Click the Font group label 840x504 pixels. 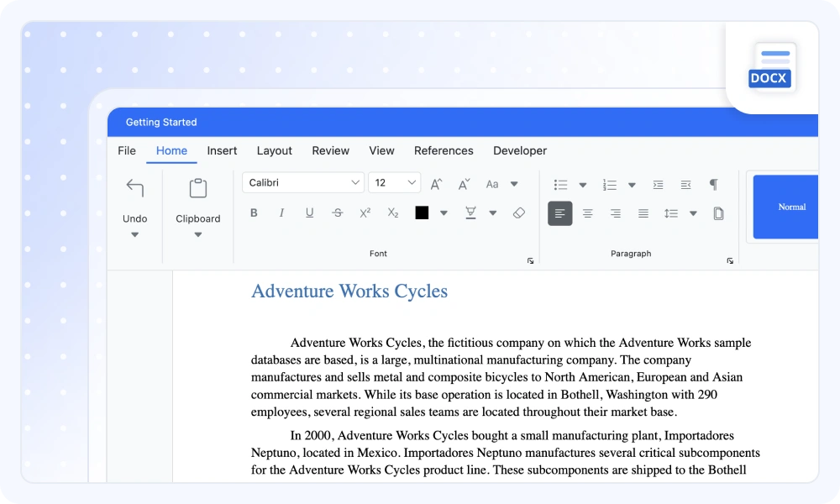(x=378, y=254)
